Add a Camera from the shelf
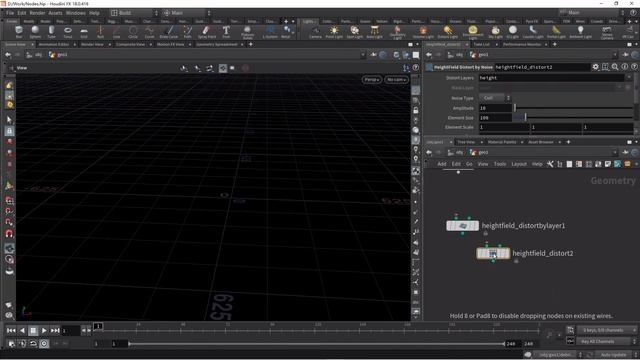 [x=315, y=31]
